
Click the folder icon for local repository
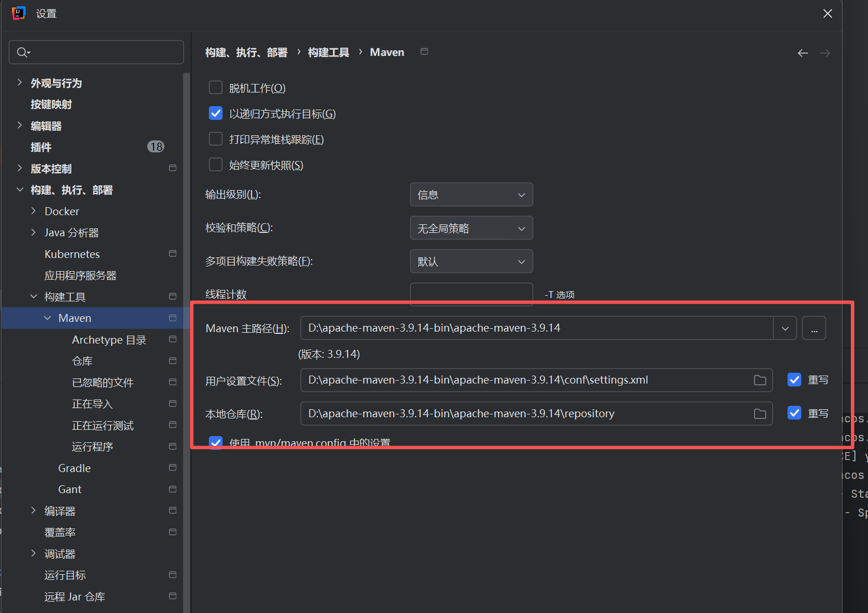click(x=760, y=414)
